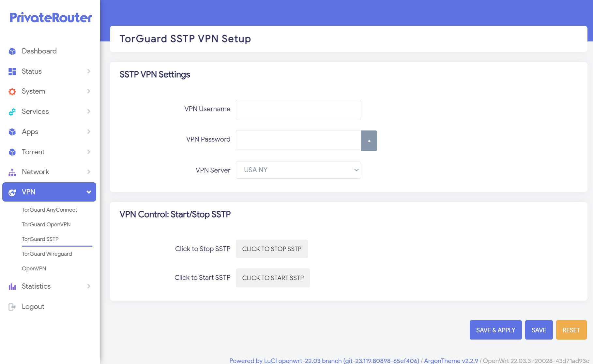
Task: Open the TorGuard Wireguard page
Action: (x=47, y=254)
